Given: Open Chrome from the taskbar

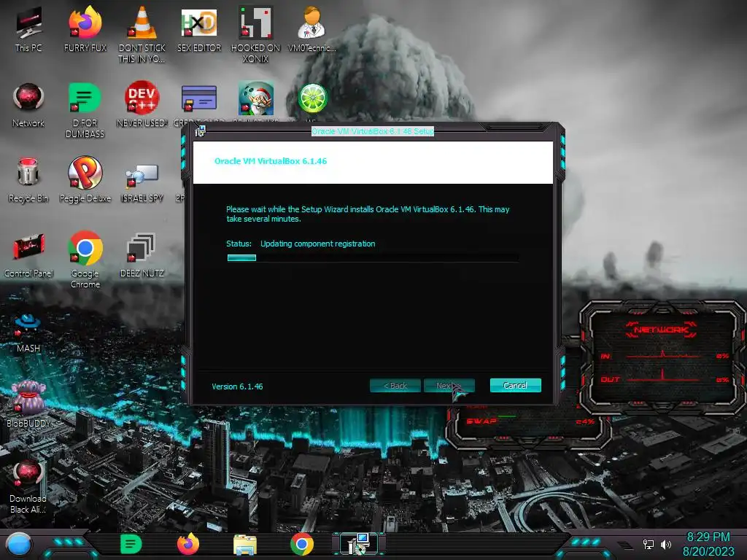Looking at the screenshot, I should (x=302, y=544).
